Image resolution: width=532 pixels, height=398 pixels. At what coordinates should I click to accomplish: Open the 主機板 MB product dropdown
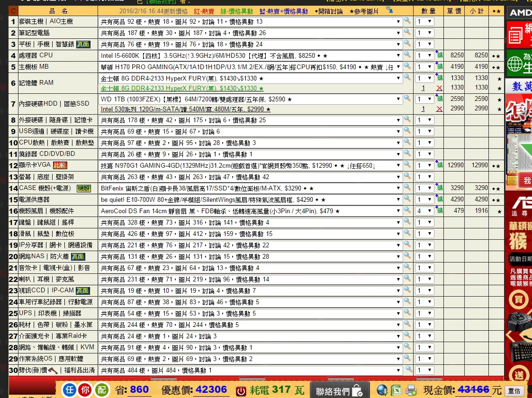click(x=251, y=67)
